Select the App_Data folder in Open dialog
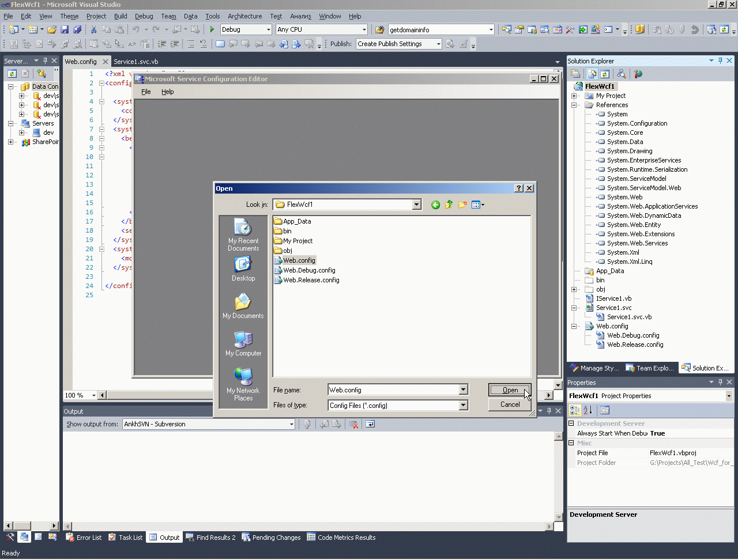Screen dimensions: 738x560 point(292,221)
